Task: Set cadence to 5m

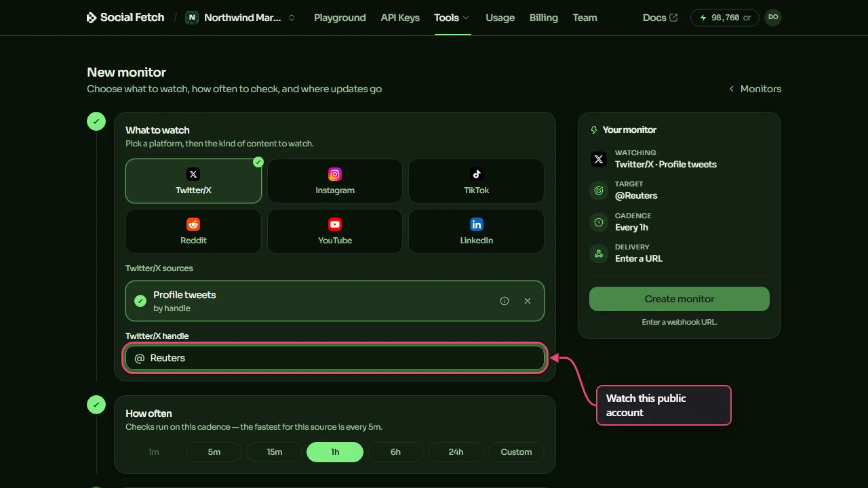Action: (x=214, y=452)
